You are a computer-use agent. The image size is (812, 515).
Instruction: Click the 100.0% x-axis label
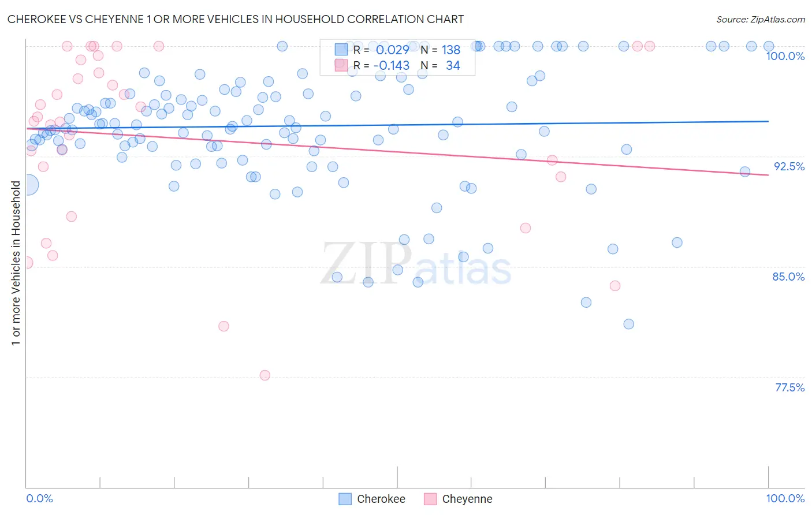click(785, 498)
